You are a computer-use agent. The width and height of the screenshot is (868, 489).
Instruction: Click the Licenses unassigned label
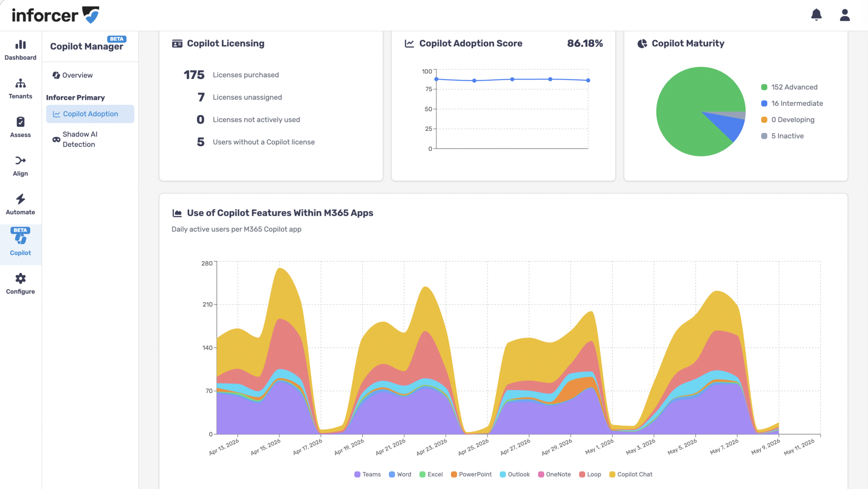click(247, 97)
